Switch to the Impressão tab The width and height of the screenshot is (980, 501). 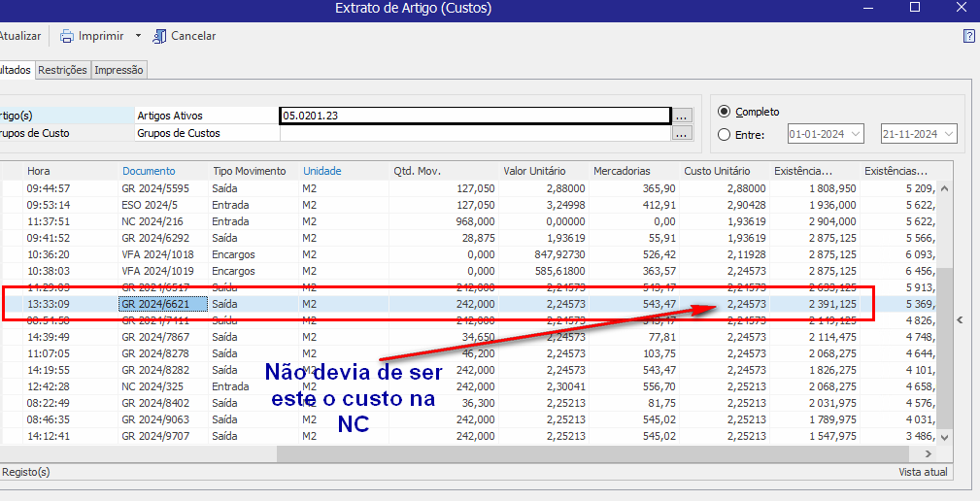118,70
